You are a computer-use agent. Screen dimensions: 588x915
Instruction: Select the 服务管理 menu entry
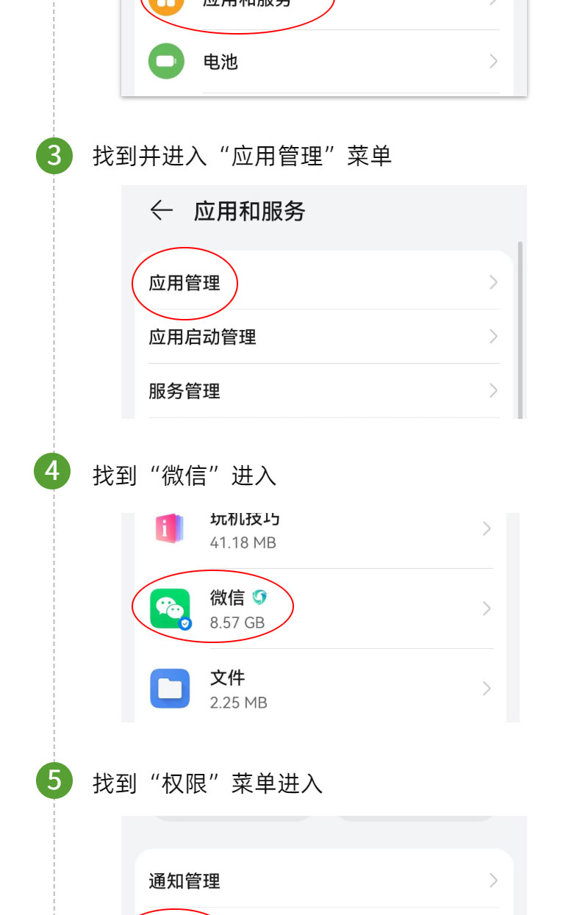[x=324, y=390]
